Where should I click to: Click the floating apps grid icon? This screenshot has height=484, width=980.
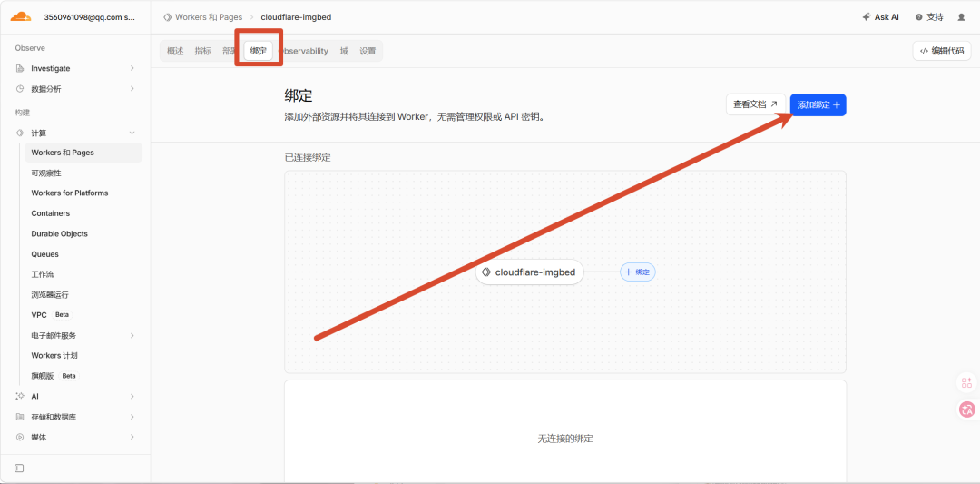click(x=967, y=382)
